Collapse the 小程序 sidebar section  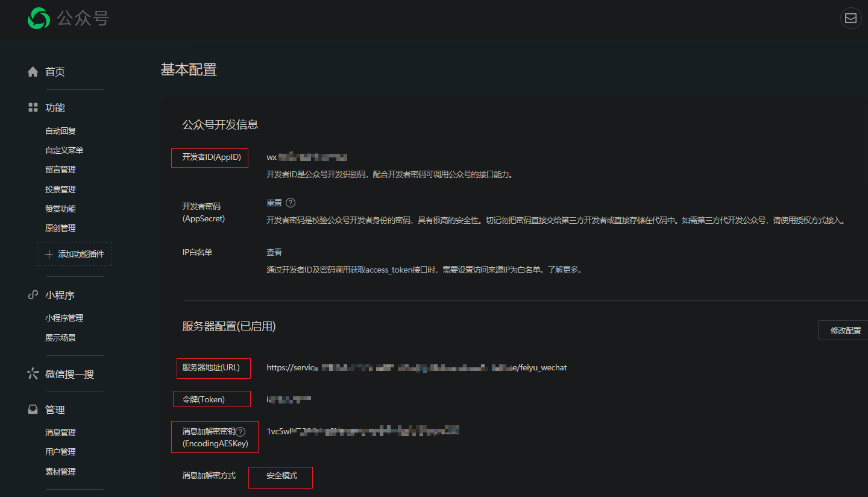pos(60,294)
